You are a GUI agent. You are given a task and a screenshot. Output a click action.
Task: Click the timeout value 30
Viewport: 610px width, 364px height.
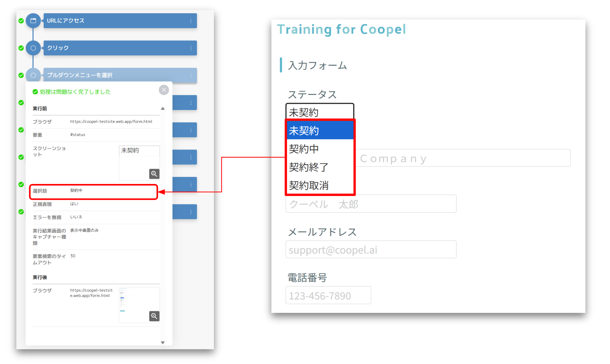click(x=73, y=256)
